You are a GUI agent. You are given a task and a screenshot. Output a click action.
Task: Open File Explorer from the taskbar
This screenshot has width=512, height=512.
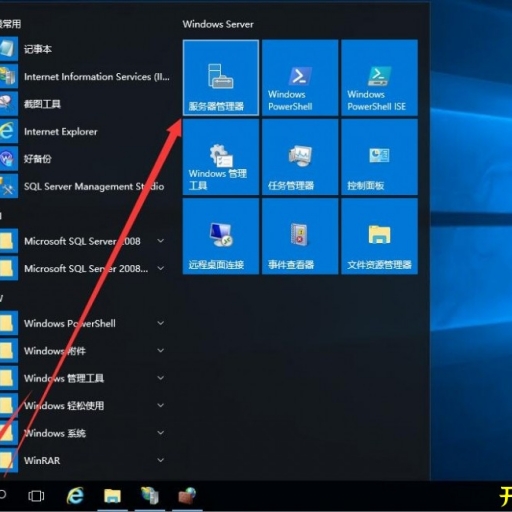pos(112,496)
